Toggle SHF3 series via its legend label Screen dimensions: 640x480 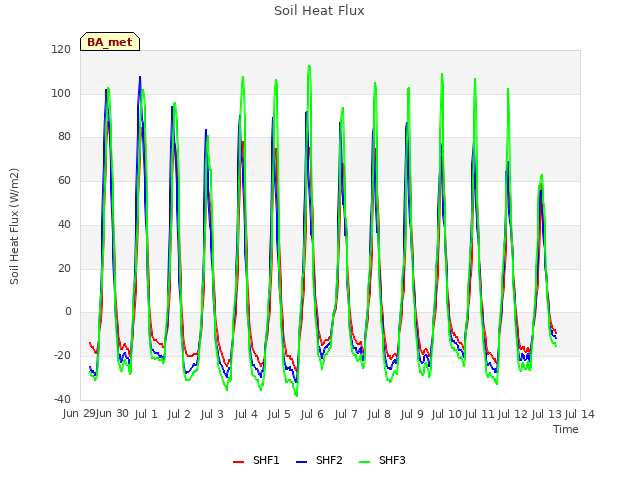(x=392, y=460)
